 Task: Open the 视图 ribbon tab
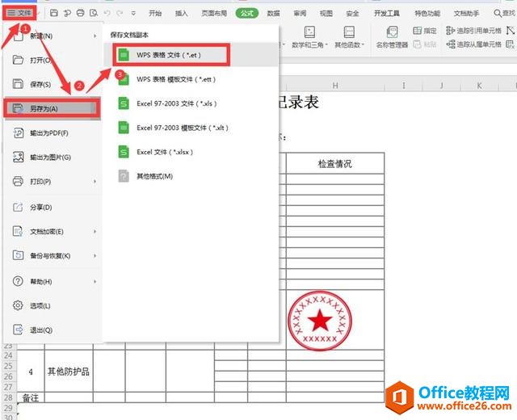(x=326, y=13)
